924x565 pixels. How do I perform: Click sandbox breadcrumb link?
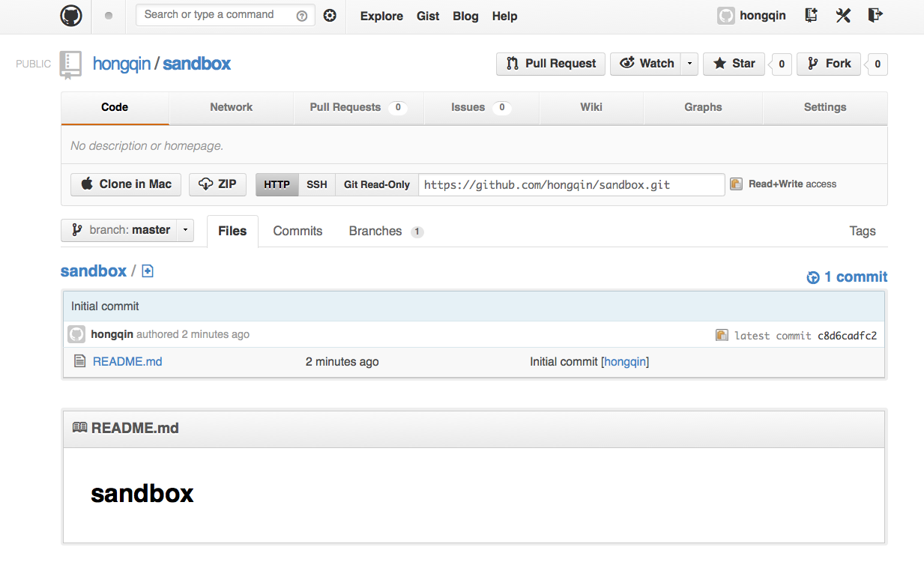click(94, 271)
